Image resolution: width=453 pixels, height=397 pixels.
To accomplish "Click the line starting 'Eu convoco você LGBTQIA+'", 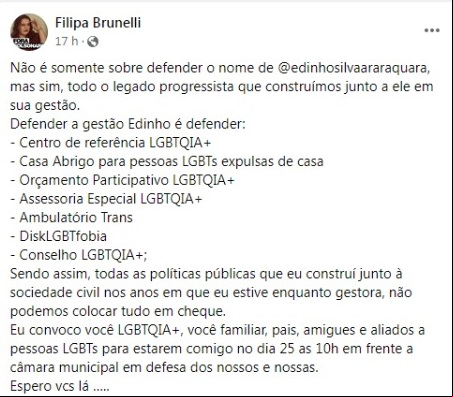I will tap(217, 330).
